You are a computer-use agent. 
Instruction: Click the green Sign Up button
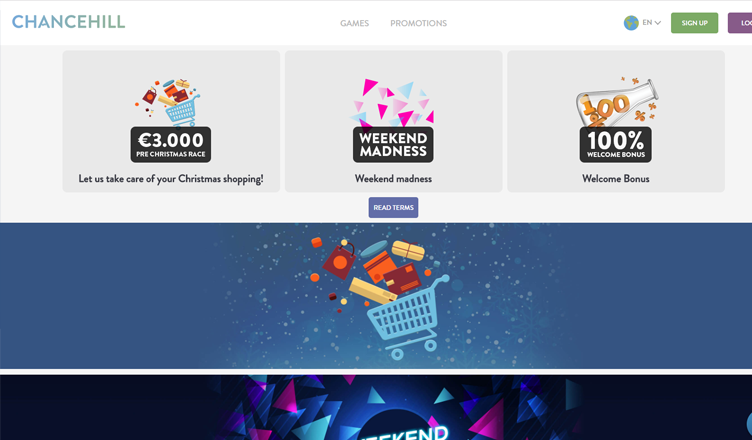[x=694, y=23]
